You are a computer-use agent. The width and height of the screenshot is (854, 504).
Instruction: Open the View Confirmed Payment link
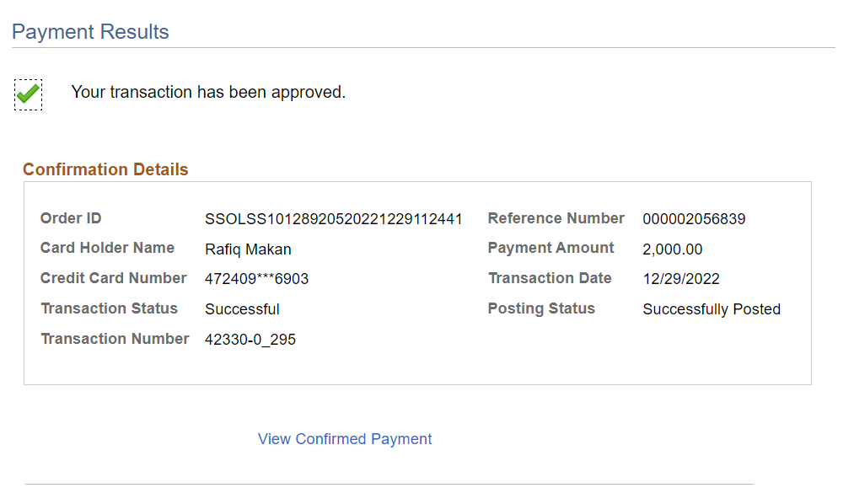coord(345,439)
